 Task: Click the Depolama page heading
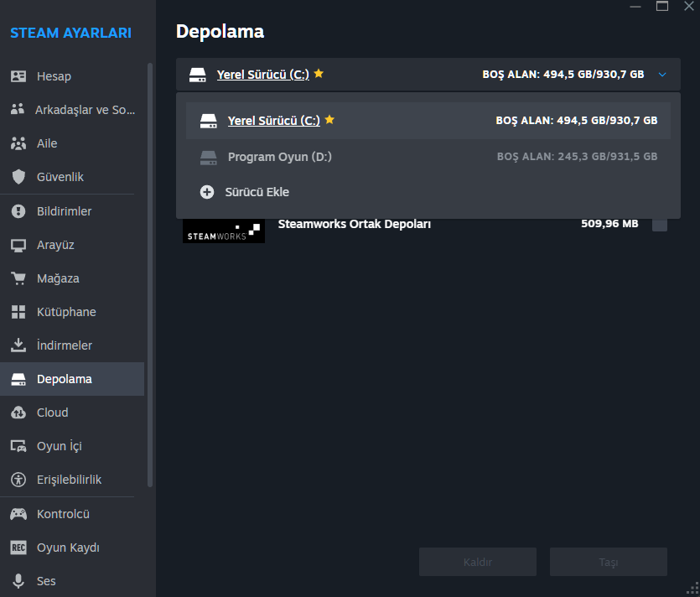coord(220,32)
